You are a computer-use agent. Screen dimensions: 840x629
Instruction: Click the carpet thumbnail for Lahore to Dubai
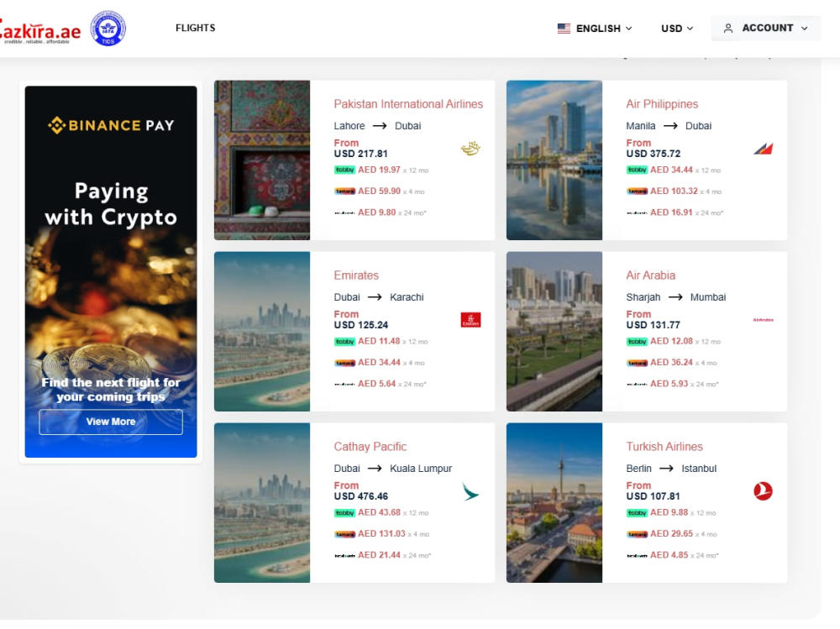[262, 160]
